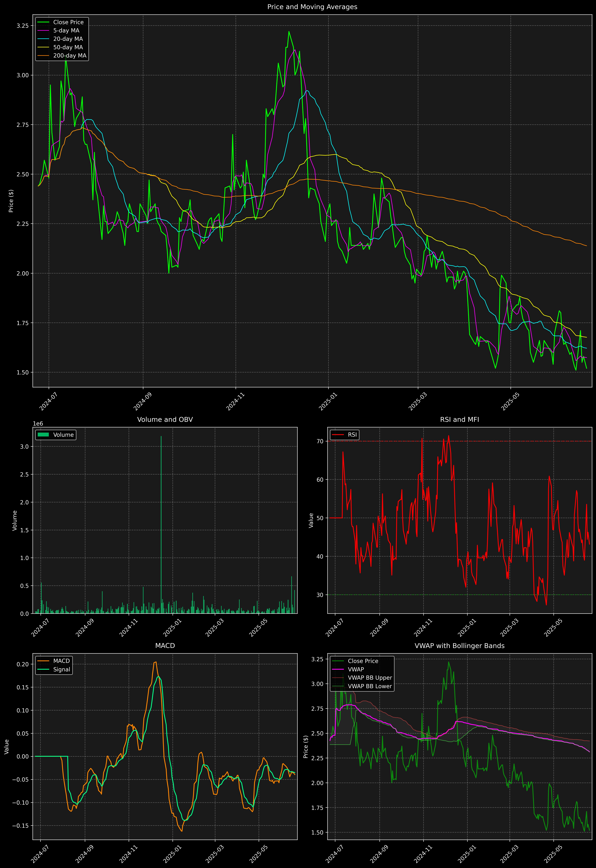Click the 'MACD' chart title
This screenshot has height=868, width=596.
(x=165, y=646)
